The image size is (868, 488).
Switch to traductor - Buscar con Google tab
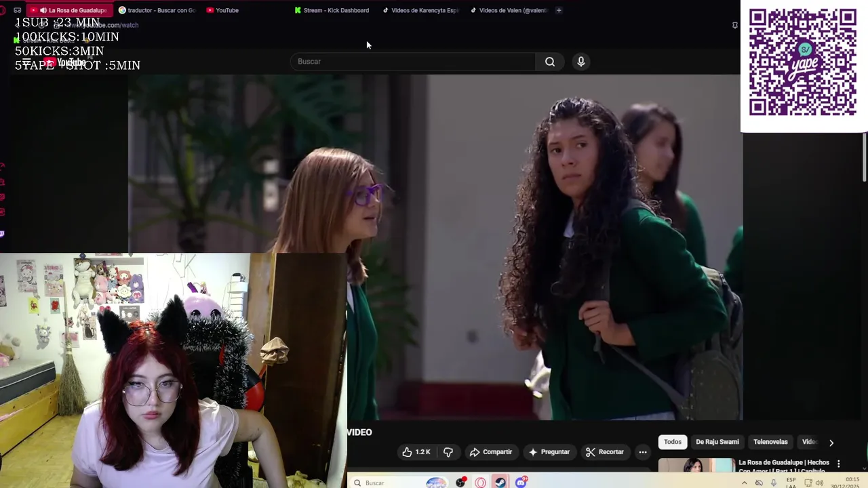coord(157,10)
